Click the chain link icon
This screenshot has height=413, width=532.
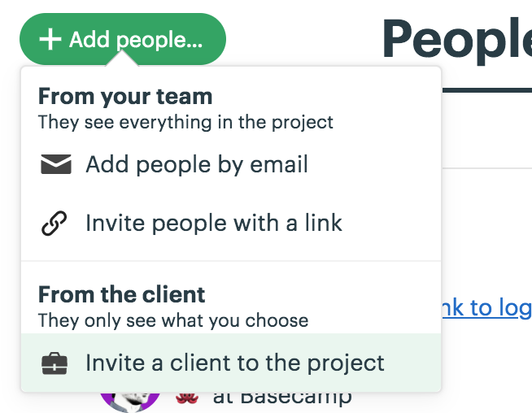point(55,223)
